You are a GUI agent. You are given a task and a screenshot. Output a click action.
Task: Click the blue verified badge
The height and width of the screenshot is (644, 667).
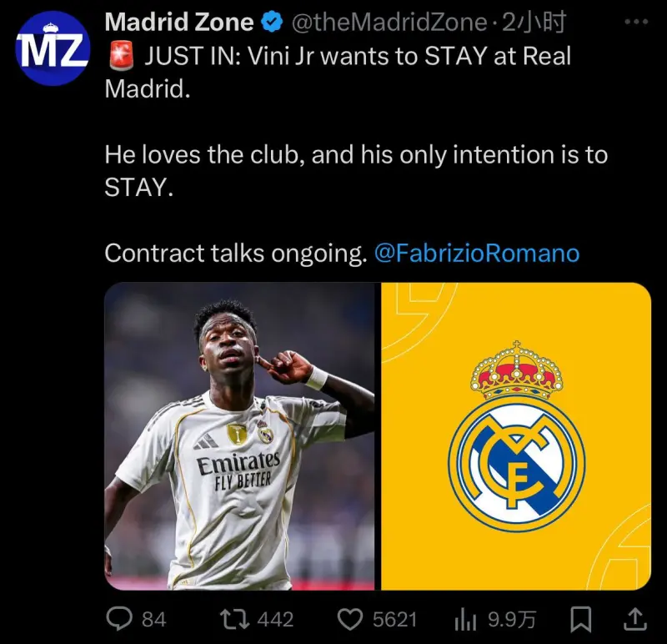(x=273, y=23)
